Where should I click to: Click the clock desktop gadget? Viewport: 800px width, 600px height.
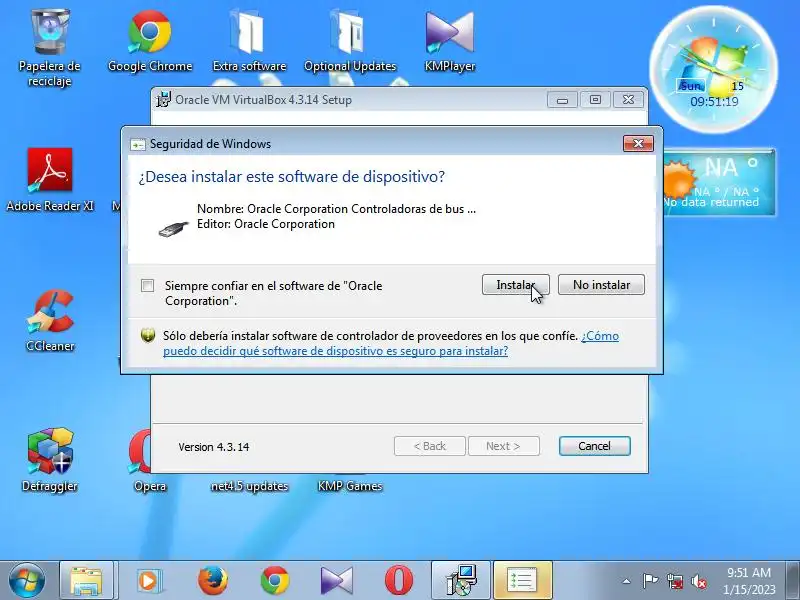point(714,69)
